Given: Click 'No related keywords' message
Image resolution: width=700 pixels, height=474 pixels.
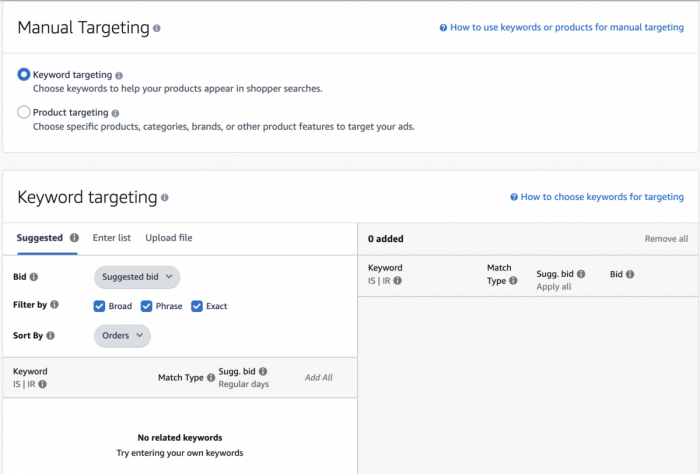Looking at the screenshot, I should (x=180, y=438).
